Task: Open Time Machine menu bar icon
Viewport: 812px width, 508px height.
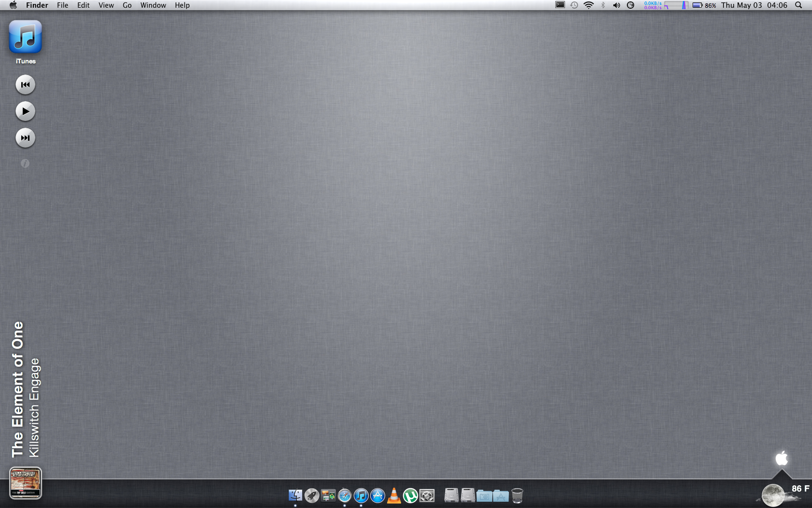Action: 574,5
